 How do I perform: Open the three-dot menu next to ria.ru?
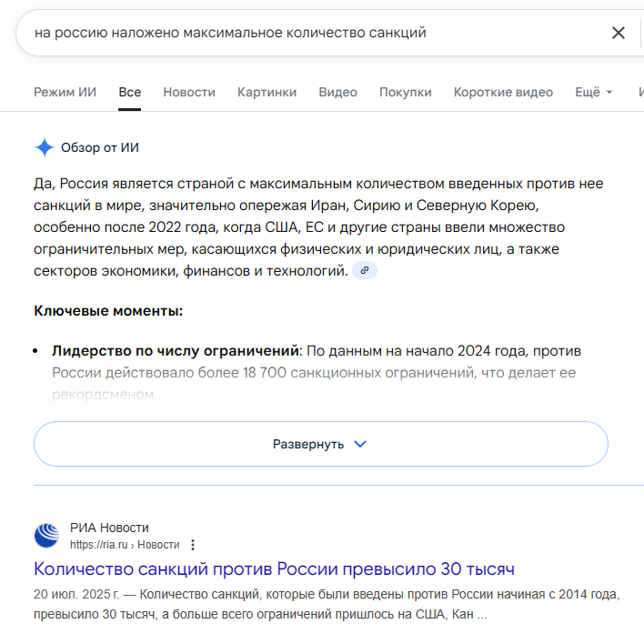192,545
